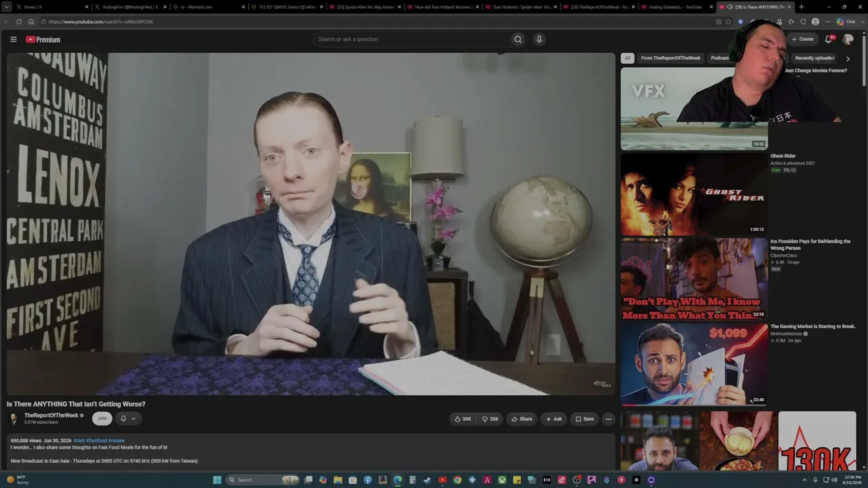Open the taskbar weather widget showing Sunny
Viewport: 868px width, 488px height.
(18, 480)
